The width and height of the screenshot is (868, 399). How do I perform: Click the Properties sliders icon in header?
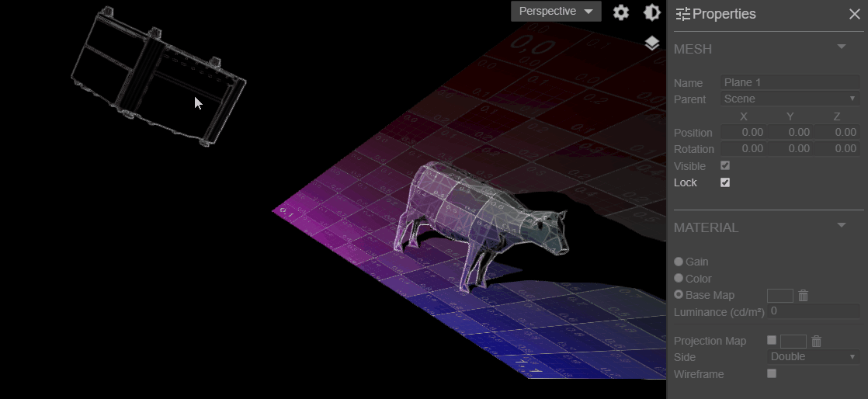tap(682, 14)
